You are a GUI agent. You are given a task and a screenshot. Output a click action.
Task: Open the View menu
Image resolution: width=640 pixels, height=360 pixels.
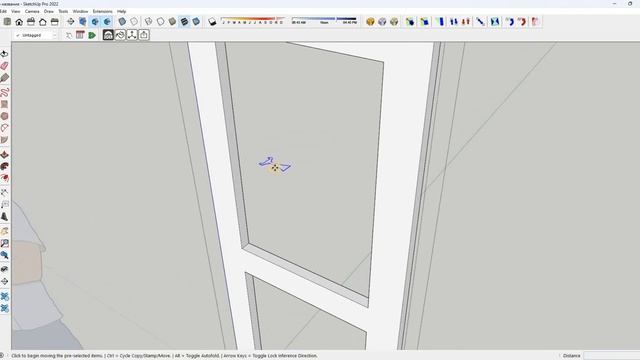click(x=16, y=11)
